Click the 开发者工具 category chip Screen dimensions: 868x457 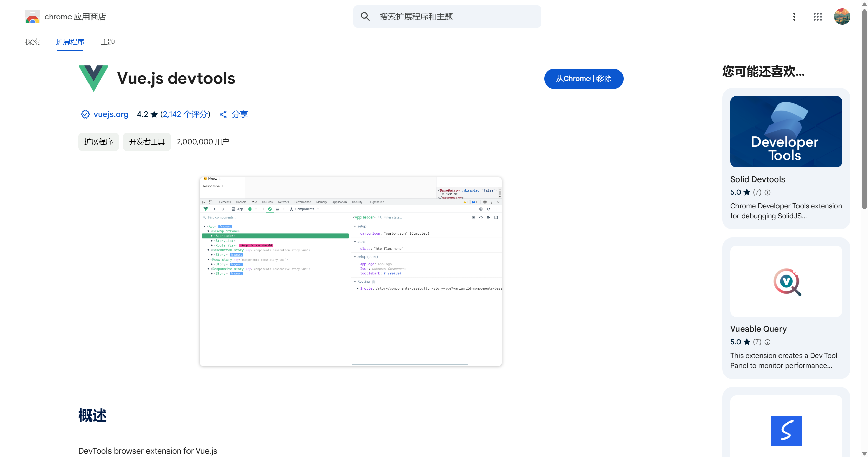[147, 142]
